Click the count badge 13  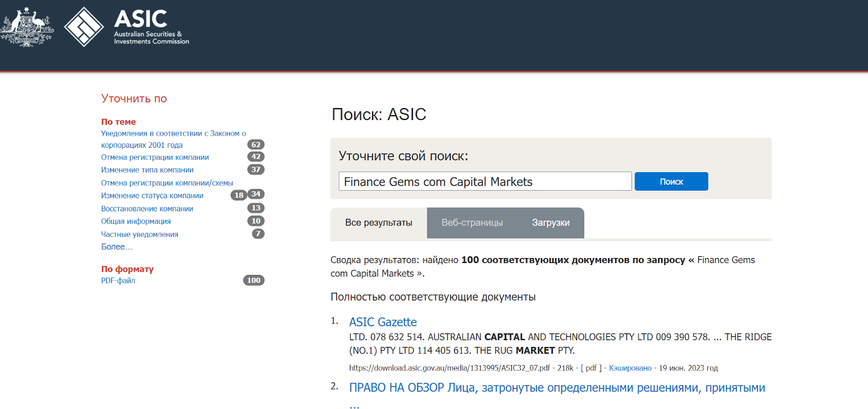(x=256, y=208)
